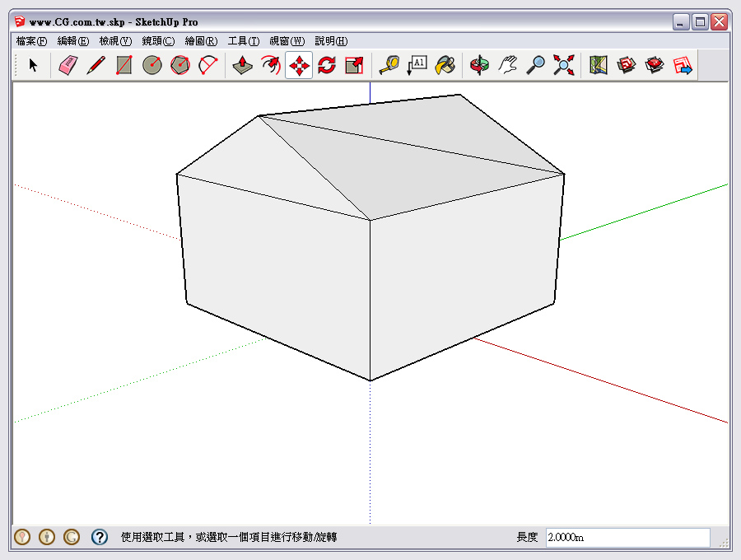Select the Arc drawing tool
Screen dimensions: 741x560
[208, 65]
